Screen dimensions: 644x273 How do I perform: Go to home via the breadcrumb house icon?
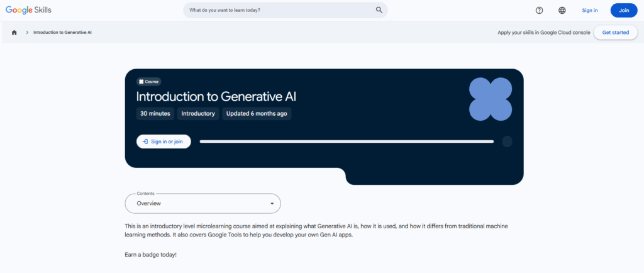14,32
